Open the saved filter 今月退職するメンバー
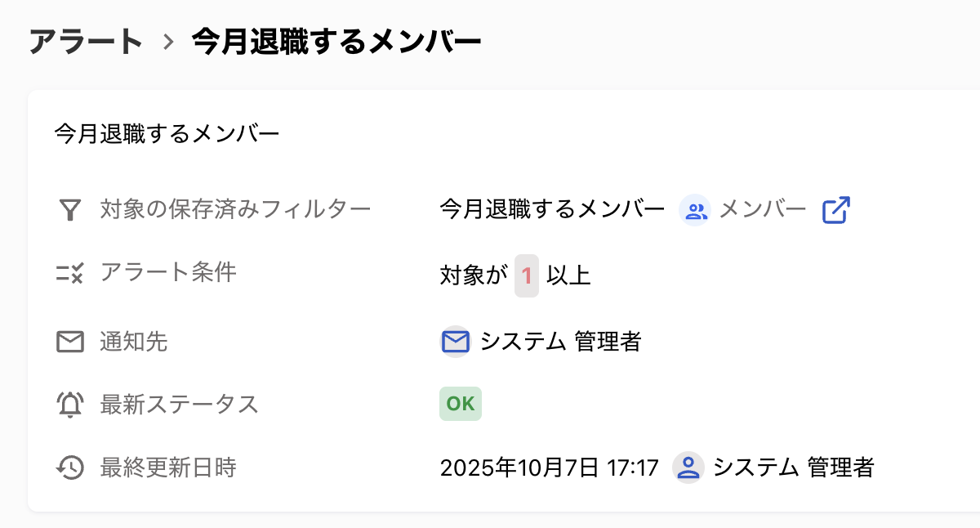The width and height of the screenshot is (980, 528). pos(552,209)
